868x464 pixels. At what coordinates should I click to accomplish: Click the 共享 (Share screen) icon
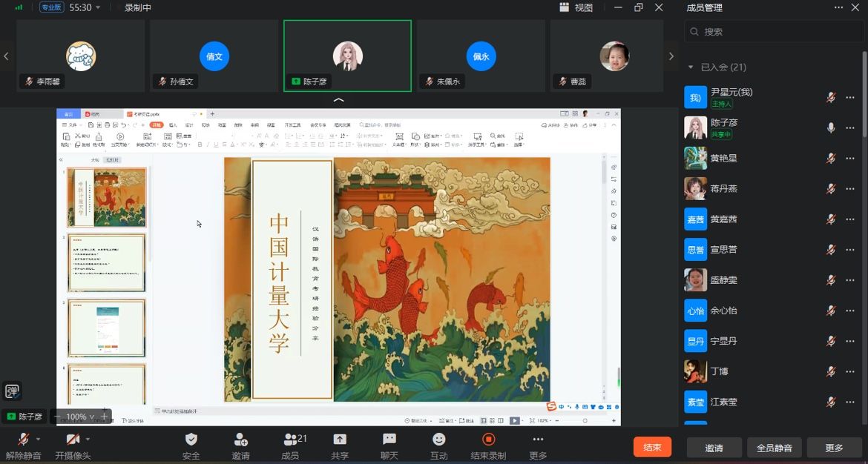(340, 440)
